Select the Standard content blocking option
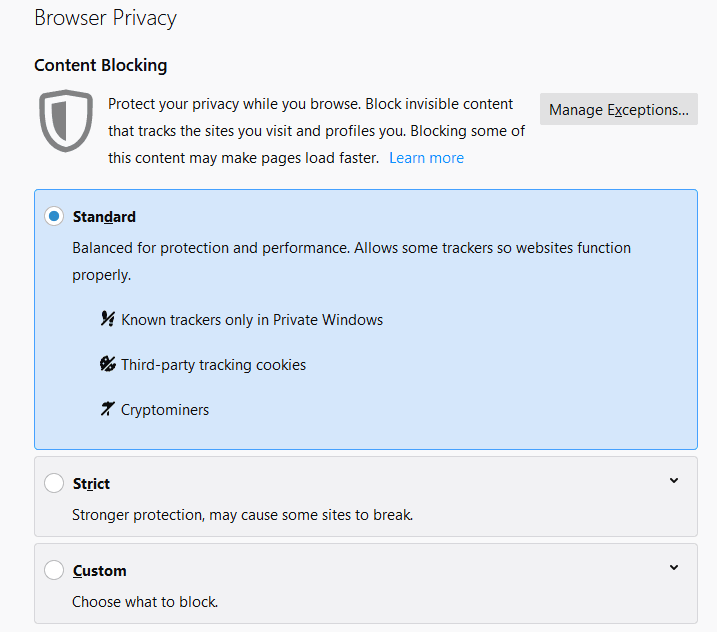 [54, 216]
